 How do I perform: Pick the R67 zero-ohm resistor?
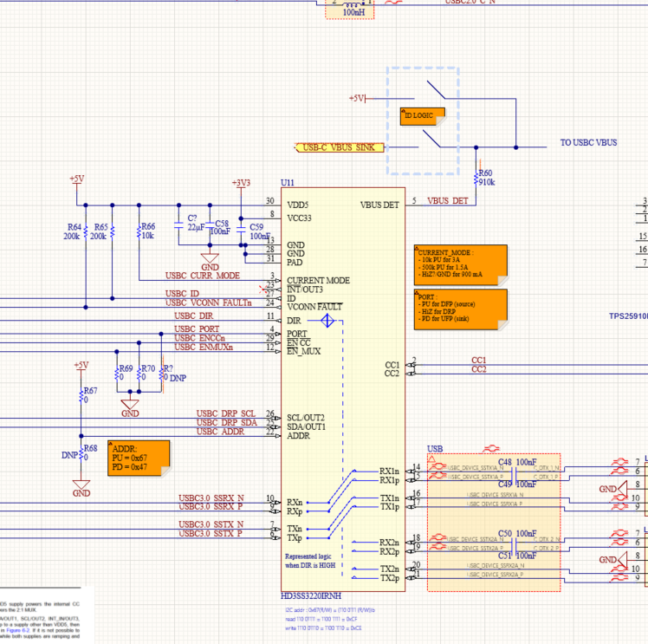[81, 395]
